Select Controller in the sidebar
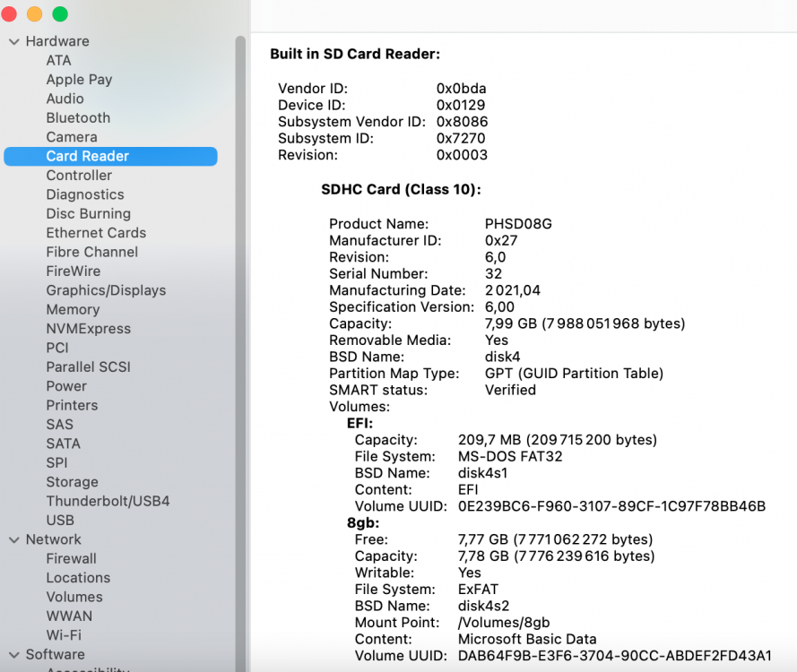This screenshot has height=672, width=797. [79, 176]
